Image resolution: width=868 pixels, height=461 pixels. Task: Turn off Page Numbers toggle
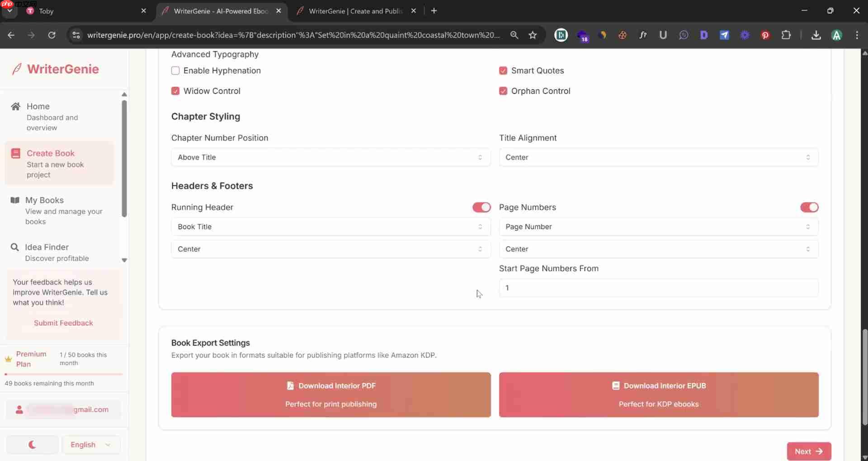coord(809,207)
